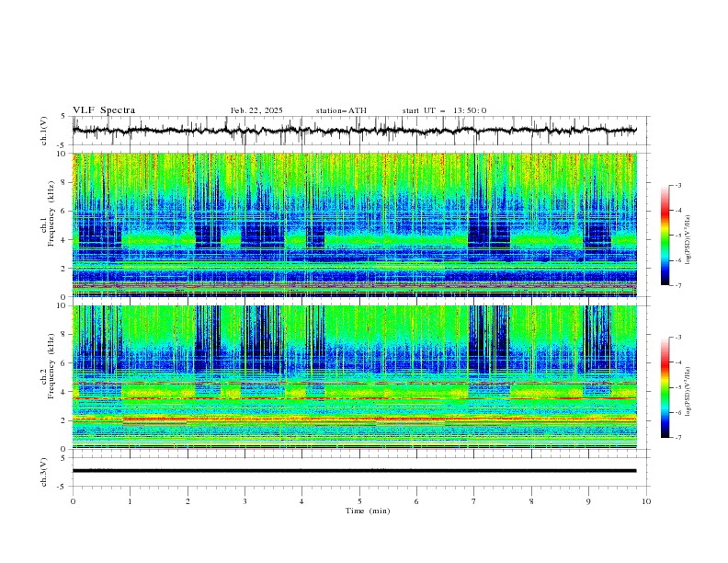Click the ch.3 flat waveform trace

[354, 471]
